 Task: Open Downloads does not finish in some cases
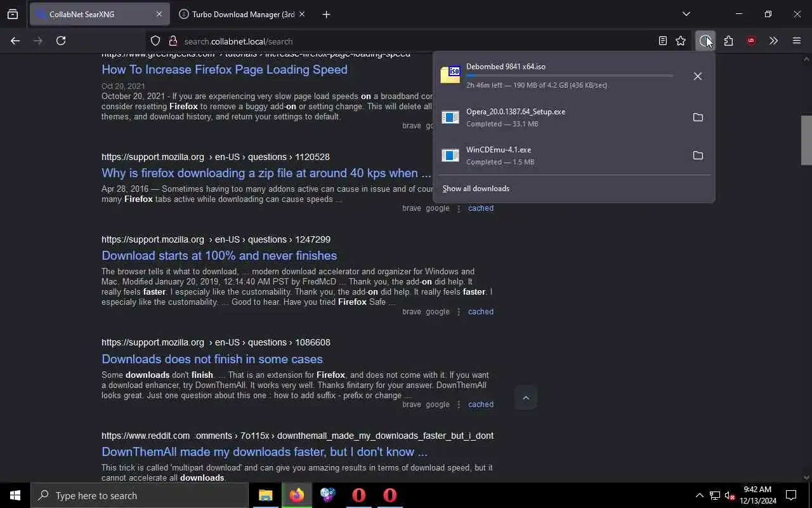[x=212, y=359]
